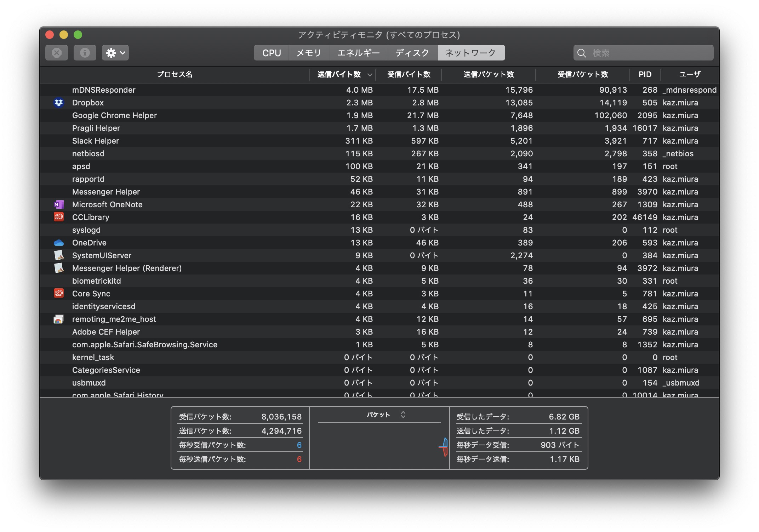The image size is (759, 532).
Task: Click the quit process X icon
Action: [57, 53]
